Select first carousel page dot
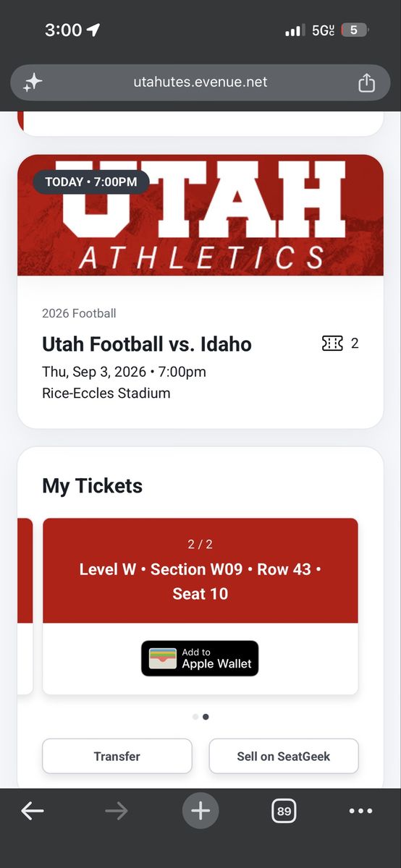The width and height of the screenshot is (401, 868). 195,717
